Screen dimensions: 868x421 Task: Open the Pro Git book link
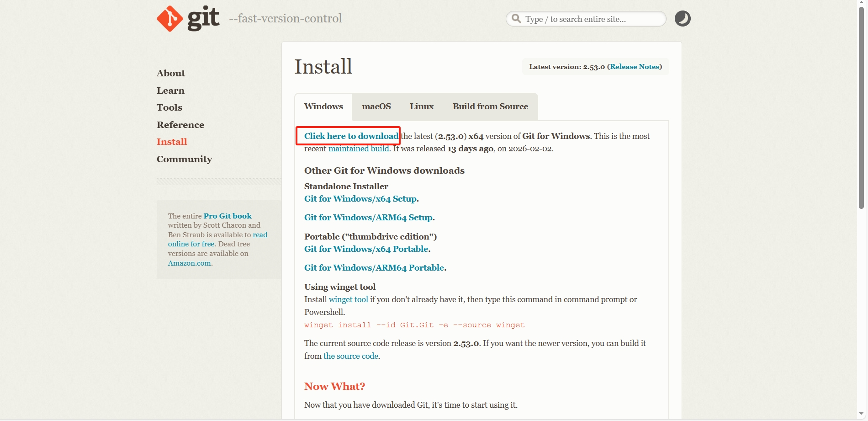(228, 216)
